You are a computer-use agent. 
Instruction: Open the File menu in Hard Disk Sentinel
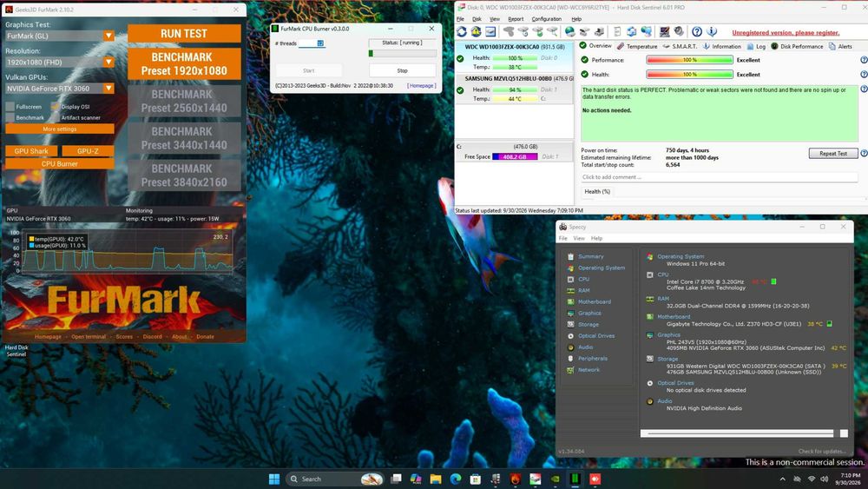coord(460,19)
